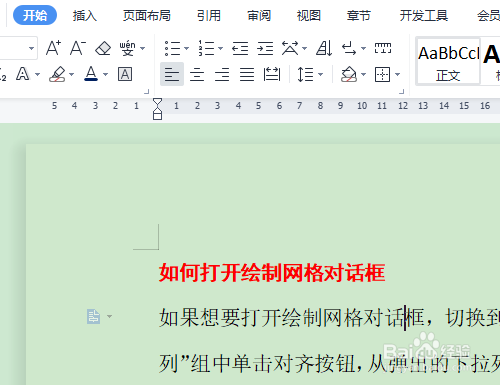
Task: Click the line starting 列”组中单击对齐按钮
Action: (329, 363)
